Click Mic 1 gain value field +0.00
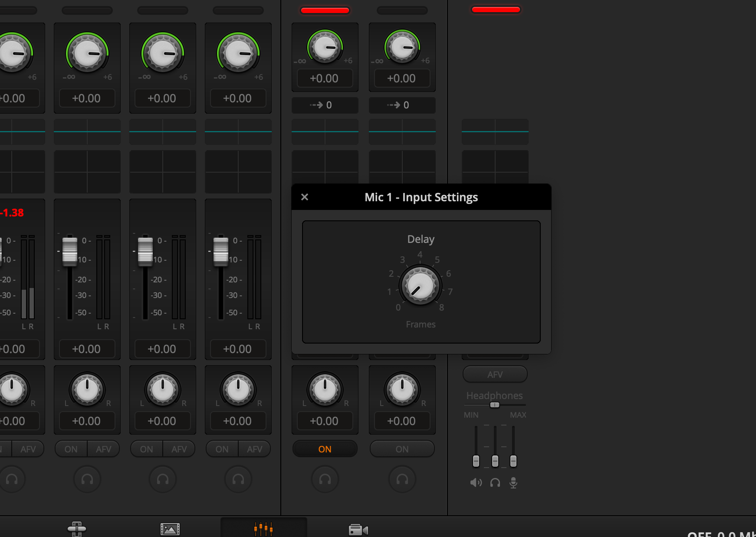This screenshot has width=756, height=537. tap(325, 79)
